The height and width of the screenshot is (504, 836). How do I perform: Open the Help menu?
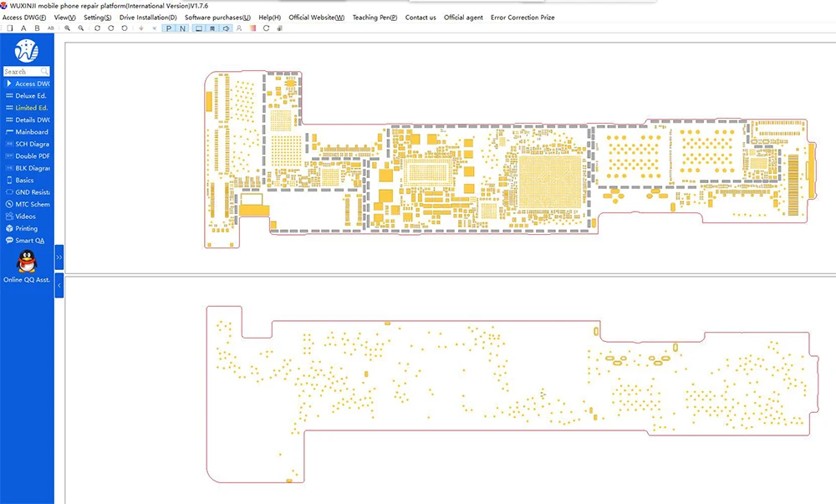coord(270,18)
